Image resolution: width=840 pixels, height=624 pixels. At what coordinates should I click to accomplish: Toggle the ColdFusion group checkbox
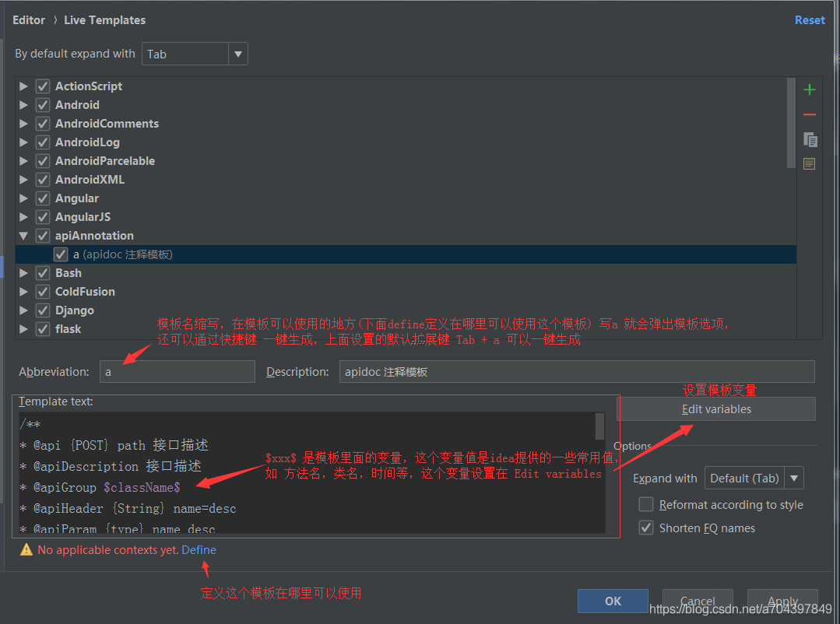click(x=43, y=292)
